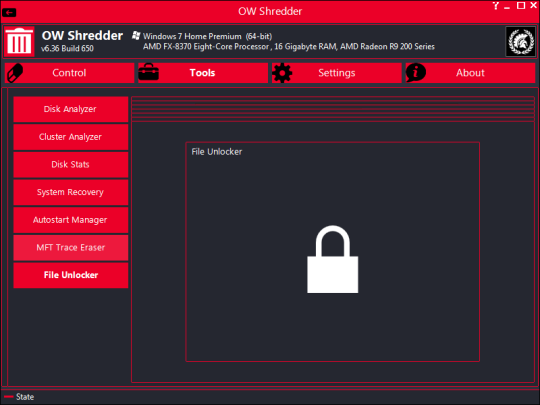The image size is (540, 405).
Task: Click the toolbox icon beside Tools
Action: (148, 72)
